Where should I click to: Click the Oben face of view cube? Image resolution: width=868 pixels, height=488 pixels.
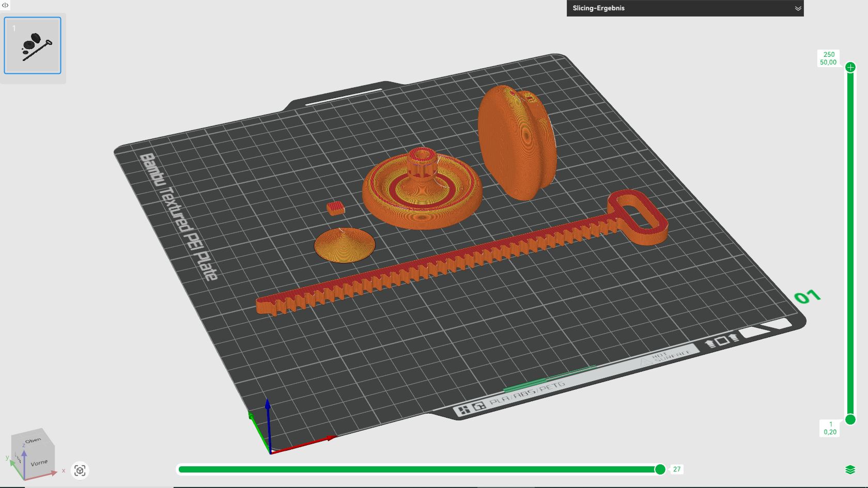tap(33, 440)
